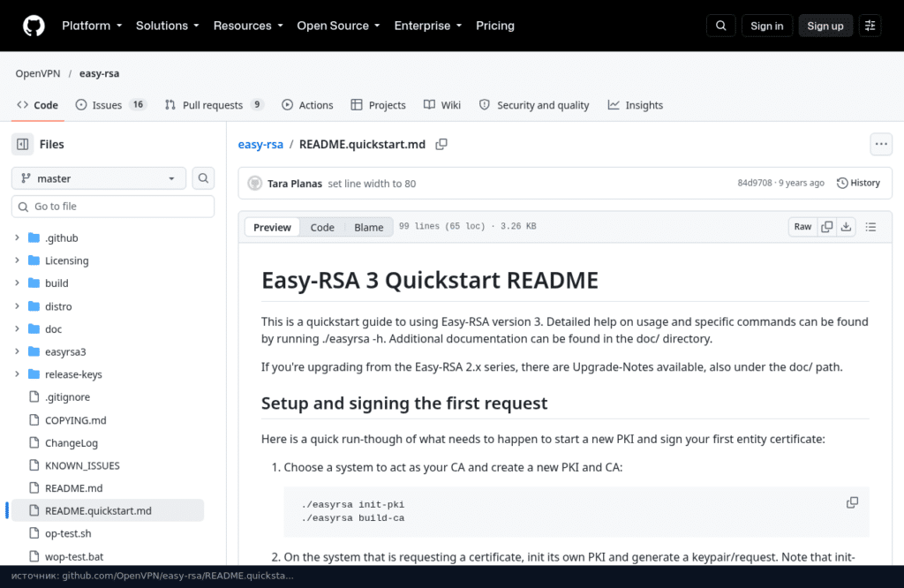Viewport: 904px width, 588px height.
Task: Click the Sign in button
Action: pyautogui.click(x=767, y=26)
